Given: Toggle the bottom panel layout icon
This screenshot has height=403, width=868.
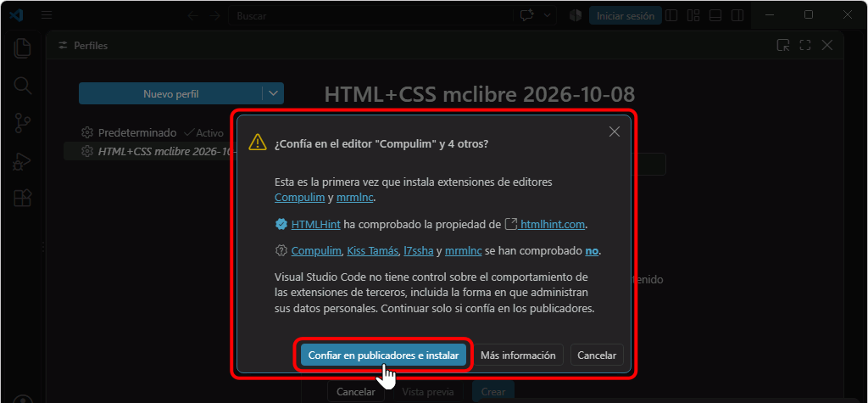Looking at the screenshot, I should [x=715, y=15].
